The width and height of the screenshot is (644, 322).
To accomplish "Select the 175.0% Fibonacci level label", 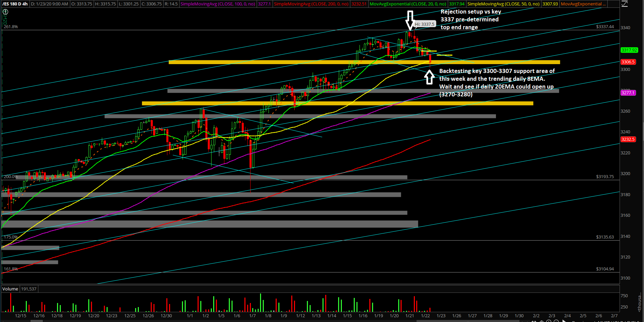I will pyautogui.click(x=11, y=237).
